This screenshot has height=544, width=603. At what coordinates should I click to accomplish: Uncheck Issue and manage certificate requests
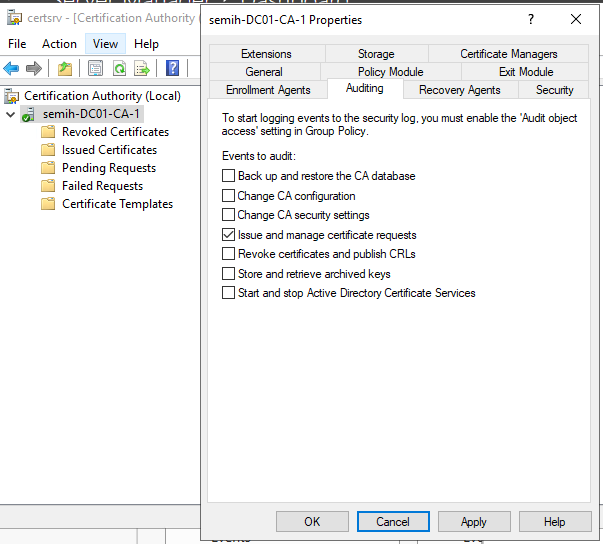click(x=228, y=235)
